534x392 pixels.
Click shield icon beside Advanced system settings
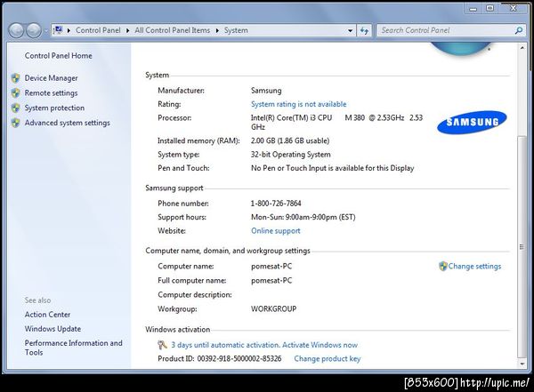[15, 123]
